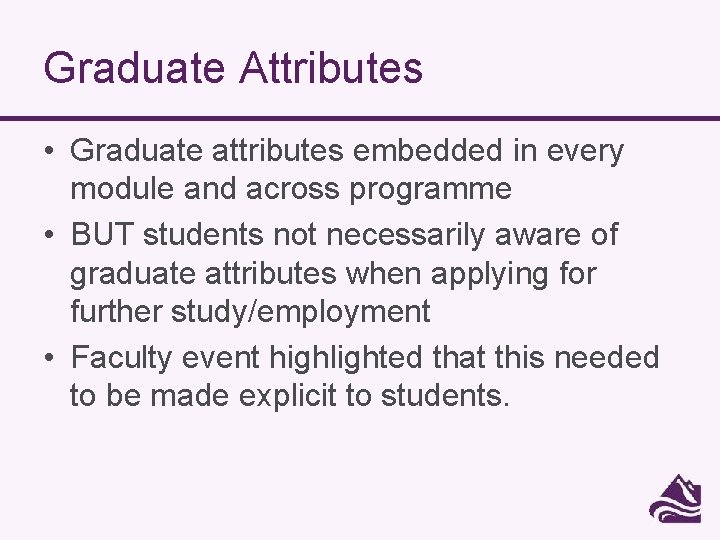Click the text 'further study/employment'
The image size is (720, 540).
(250, 312)
